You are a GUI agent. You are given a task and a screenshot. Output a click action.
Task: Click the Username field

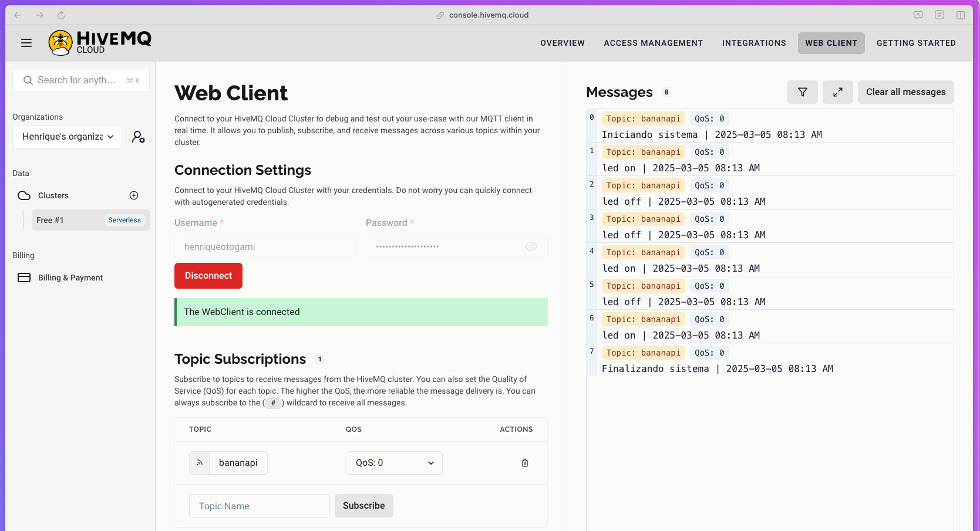265,246
